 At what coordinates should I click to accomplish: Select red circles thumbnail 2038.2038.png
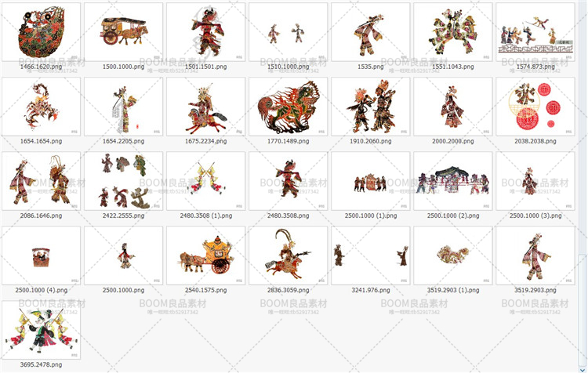(x=535, y=107)
